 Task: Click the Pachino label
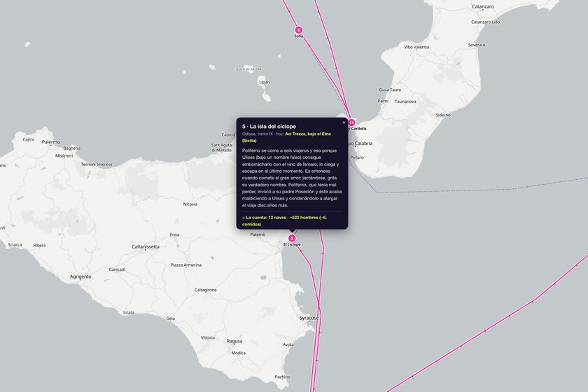[282, 377]
